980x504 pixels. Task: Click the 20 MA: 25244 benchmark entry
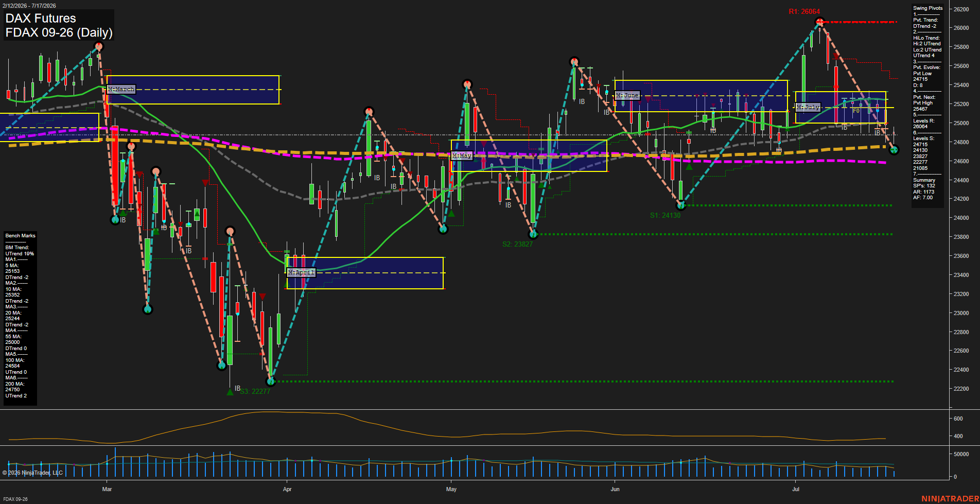pyautogui.click(x=13, y=316)
